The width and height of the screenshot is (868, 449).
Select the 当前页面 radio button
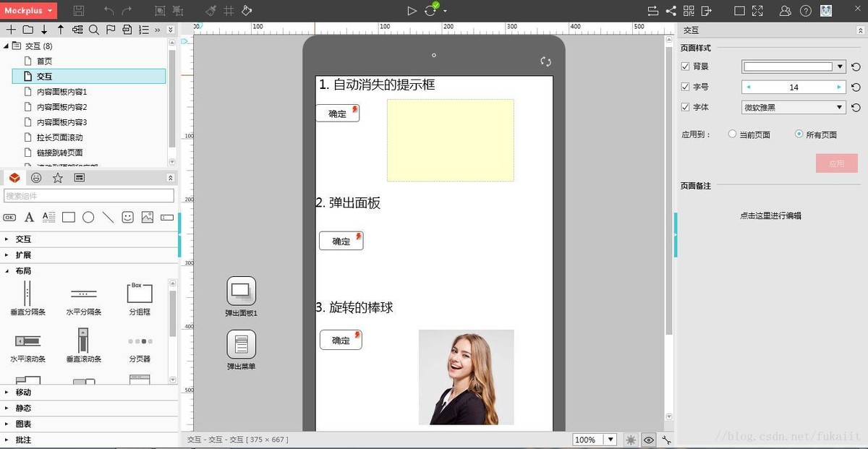(732, 134)
